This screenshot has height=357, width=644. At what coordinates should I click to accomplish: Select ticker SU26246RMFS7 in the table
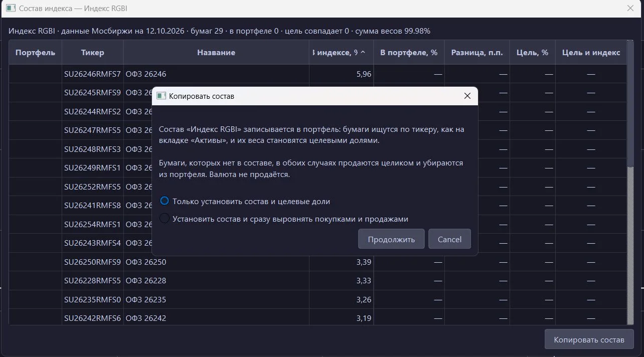93,74
